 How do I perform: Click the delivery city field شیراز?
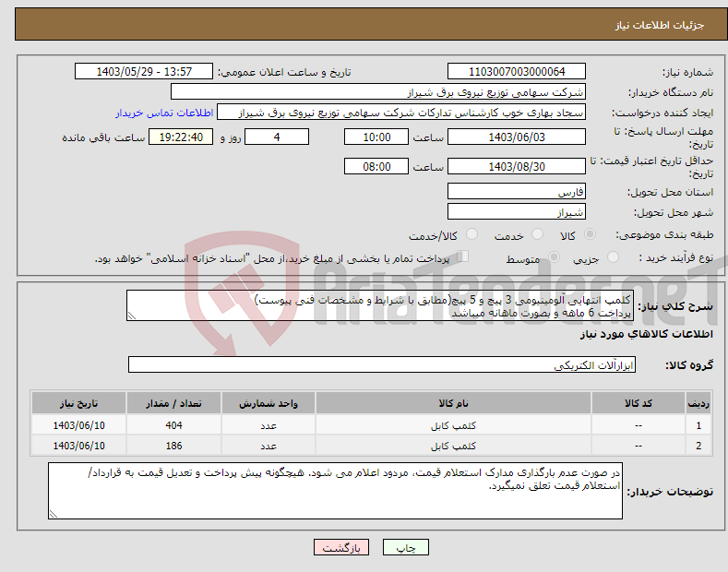coord(517,211)
